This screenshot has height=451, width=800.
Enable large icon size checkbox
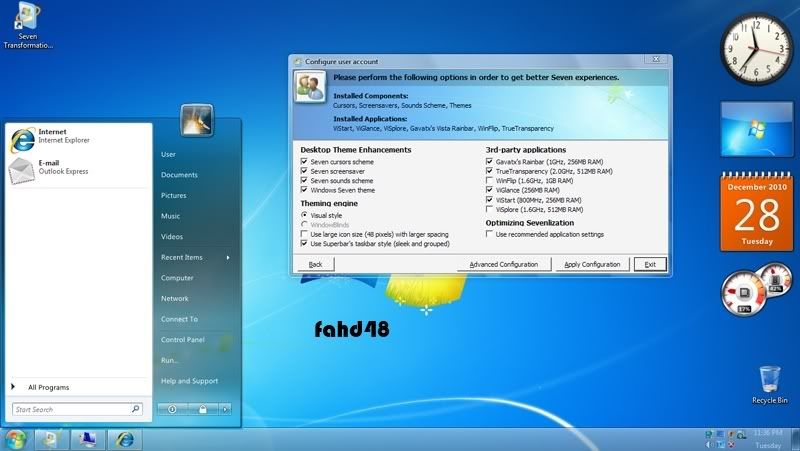(304, 234)
